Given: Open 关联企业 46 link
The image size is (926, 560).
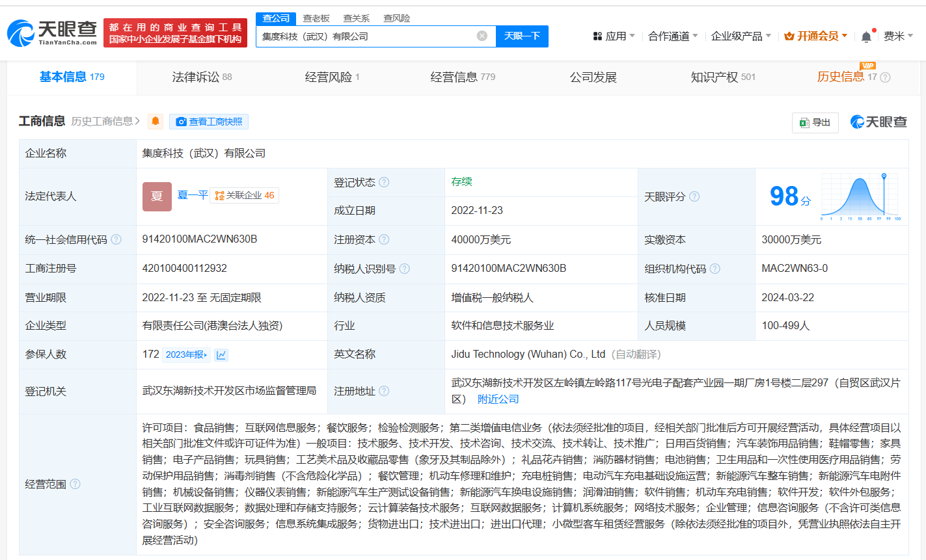Looking at the screenshot, I should pos(245,195).
